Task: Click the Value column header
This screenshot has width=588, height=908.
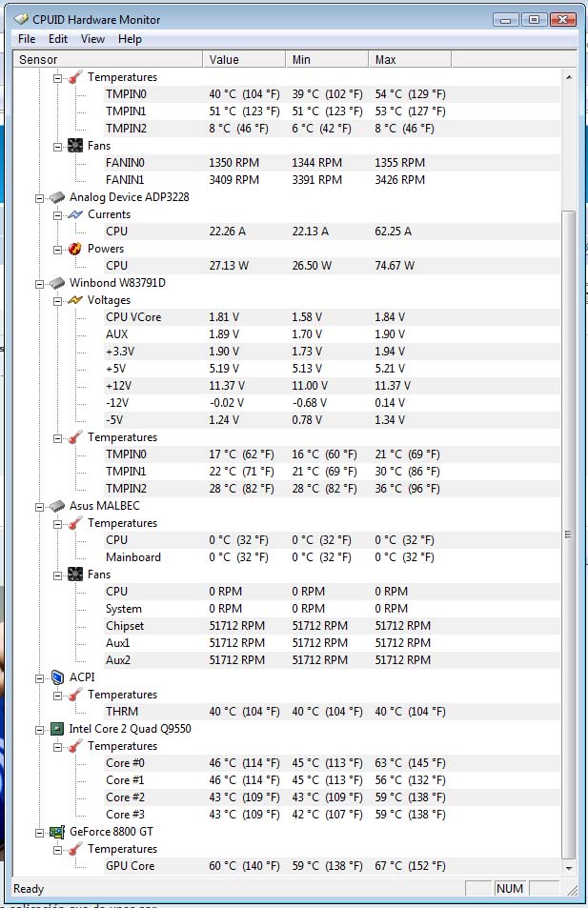Action: (x=244, y=59)
